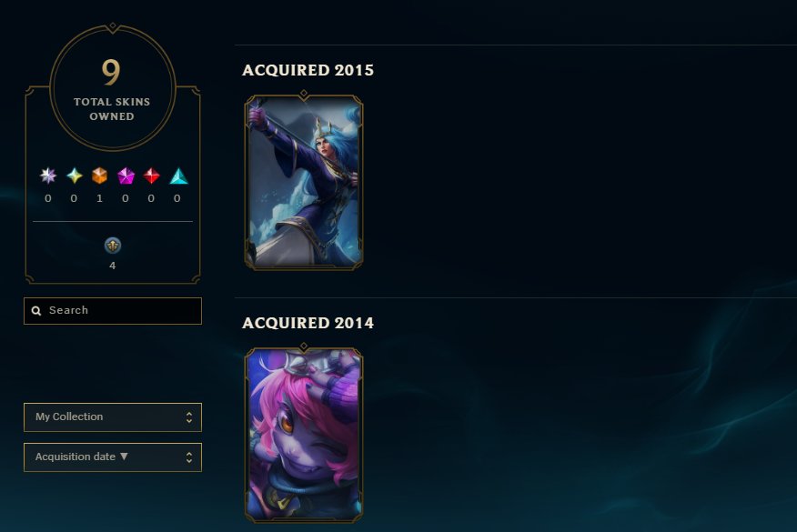
Task: Select the magenta pentagon rarity gem icon
Action: 126,176
